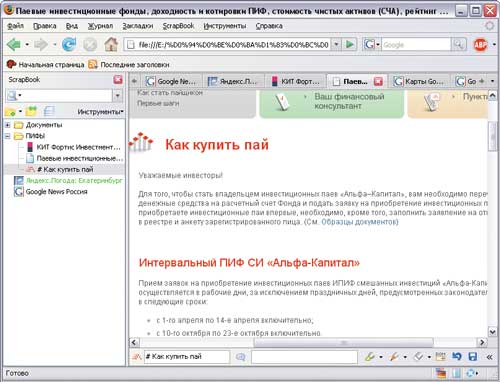Go to the Home page icon
This screenshot has width=500, height=382.
coord(111,44)
